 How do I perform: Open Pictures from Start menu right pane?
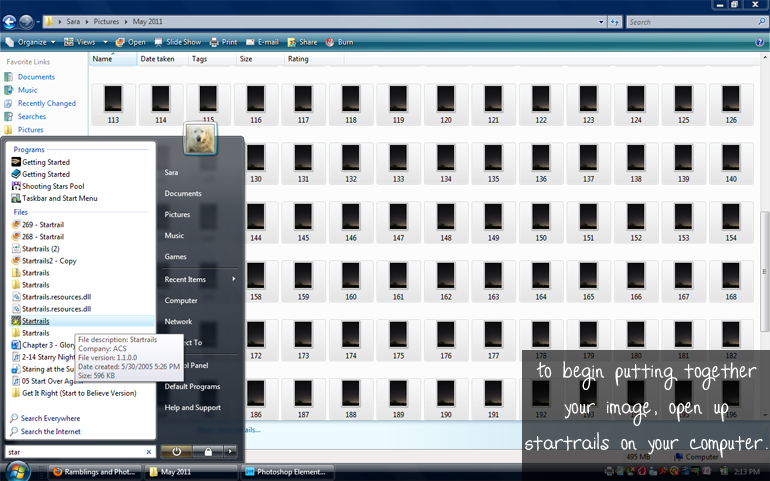[177, 215]
